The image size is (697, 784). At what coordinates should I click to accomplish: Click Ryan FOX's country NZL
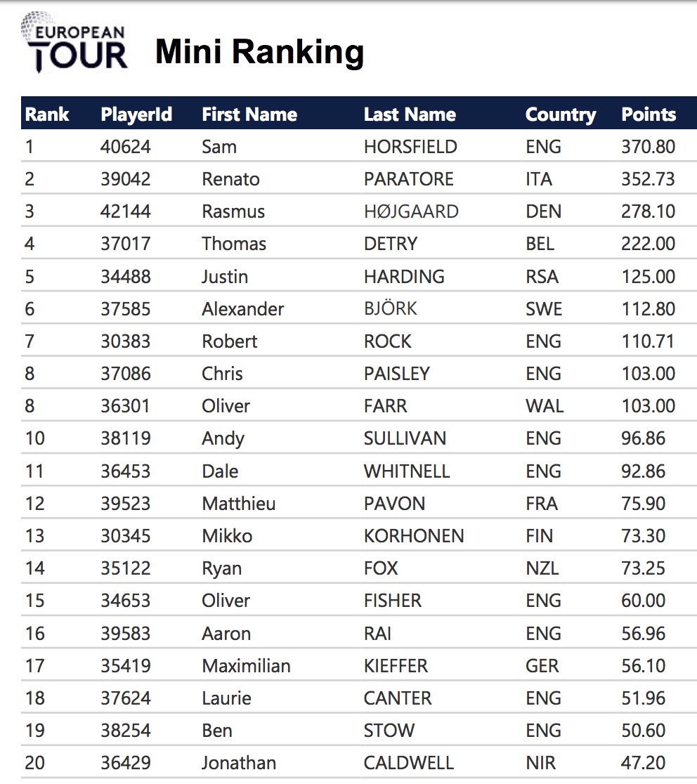542,568
